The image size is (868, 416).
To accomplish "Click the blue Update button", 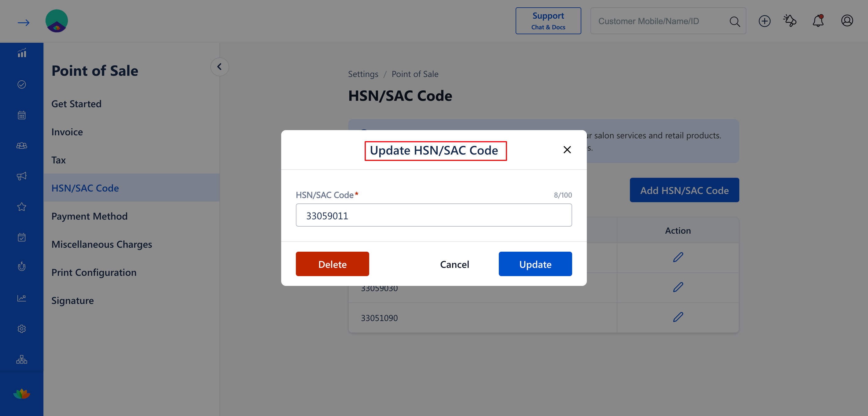I will tap(535, 264).
